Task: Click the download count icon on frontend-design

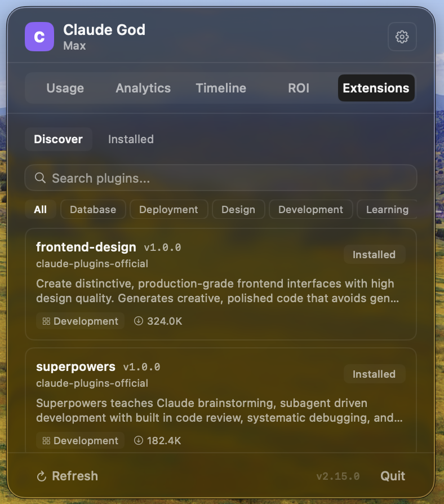Action: pos(138,321)
